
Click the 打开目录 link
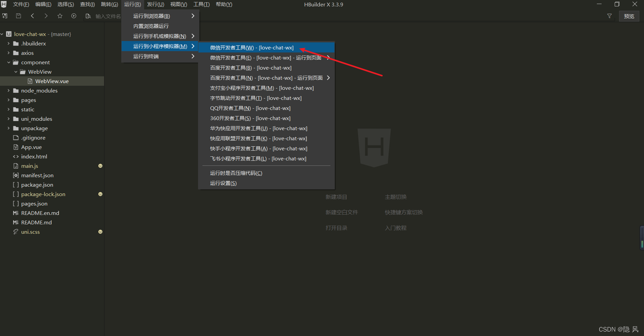336,228
